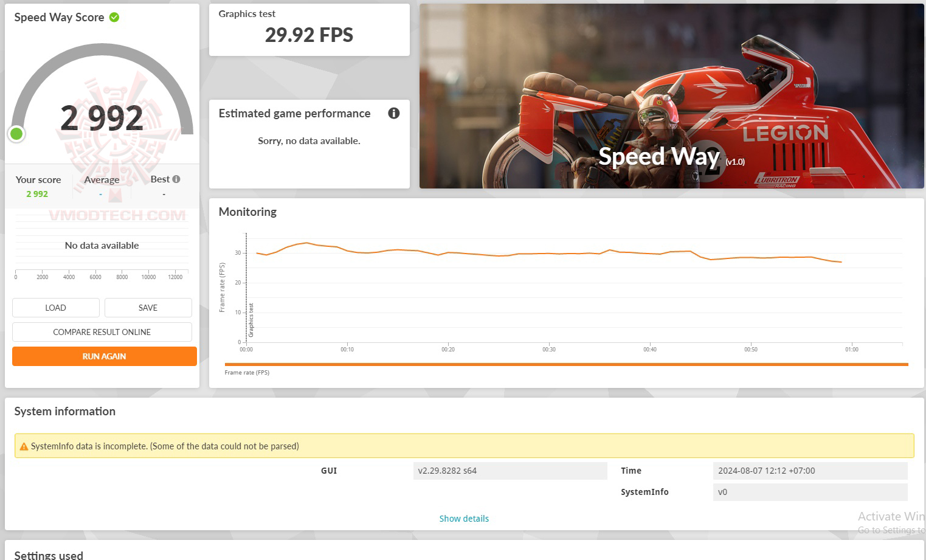
Task: Click the Speed Way benchmark banner image
Action: (x=672, y=96)
